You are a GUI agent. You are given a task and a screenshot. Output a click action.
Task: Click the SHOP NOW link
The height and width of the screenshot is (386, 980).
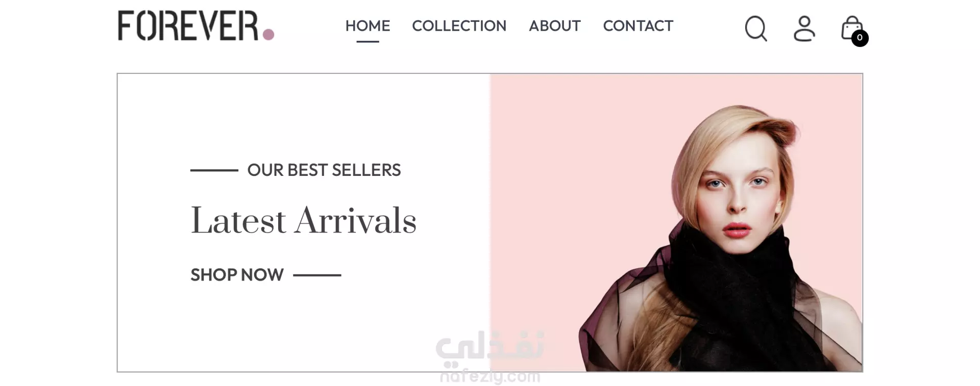tap(237, 275)
